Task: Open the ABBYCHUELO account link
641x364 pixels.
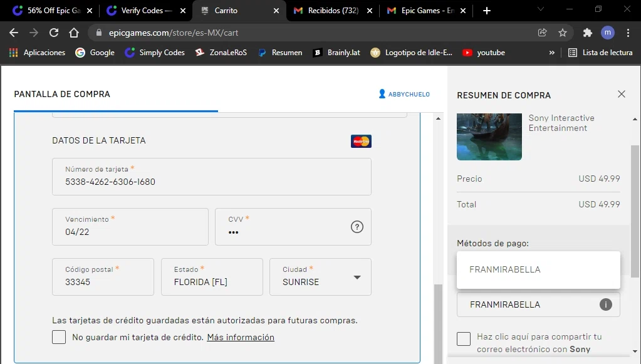Action: point(404,94)
